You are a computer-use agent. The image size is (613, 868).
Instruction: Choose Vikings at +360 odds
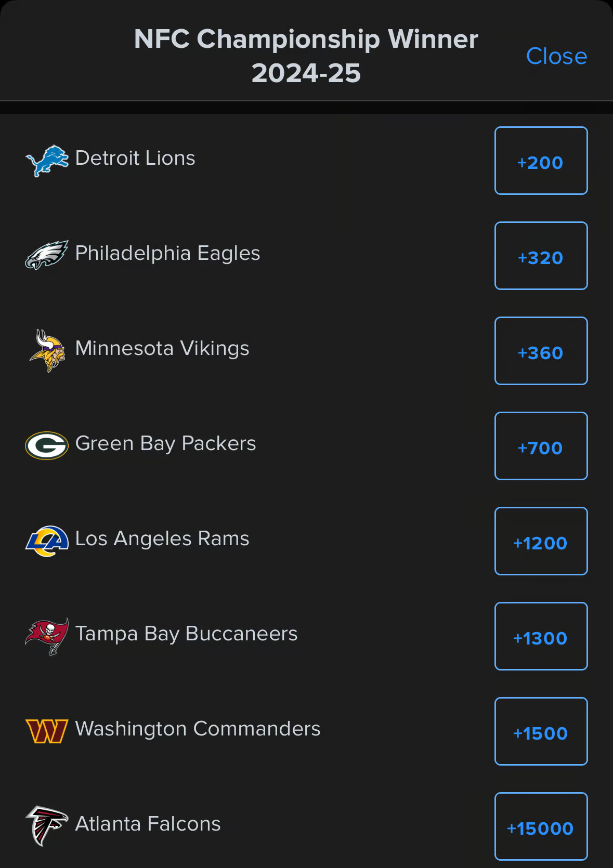tap(541, 351)
